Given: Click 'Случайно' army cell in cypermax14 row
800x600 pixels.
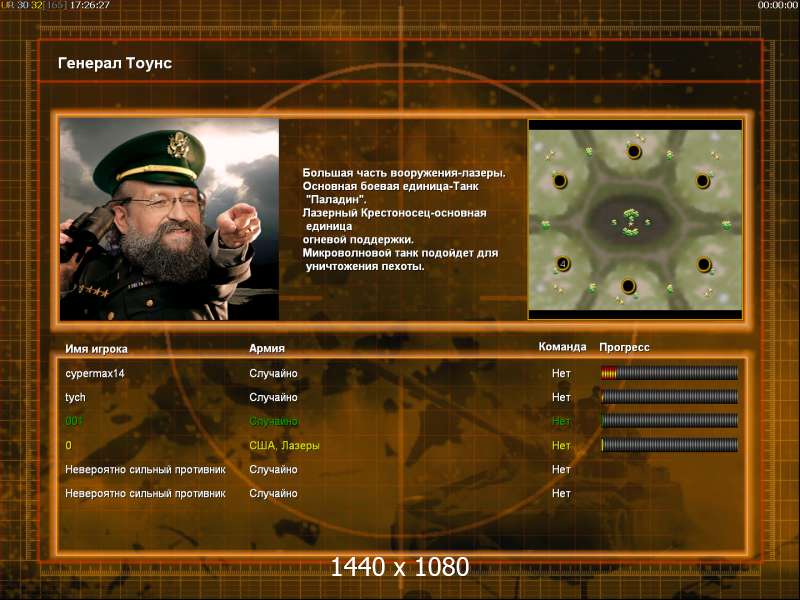Looking at the screenshot, I should point(273,373).
